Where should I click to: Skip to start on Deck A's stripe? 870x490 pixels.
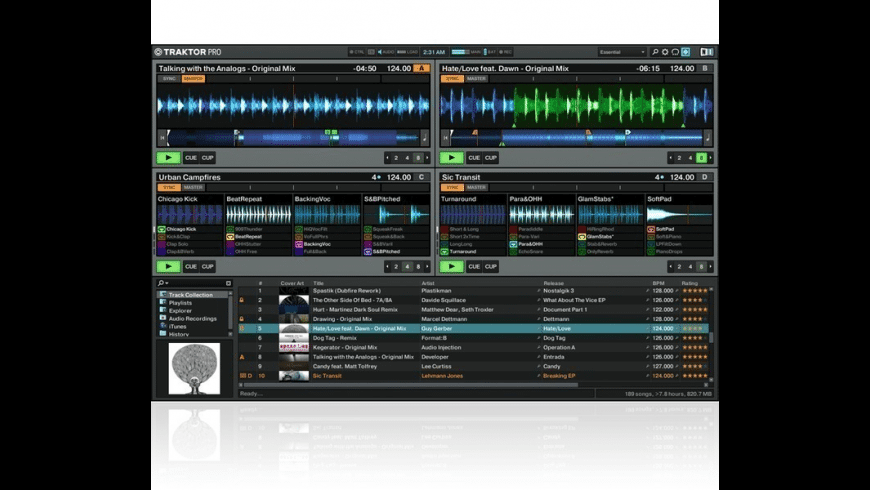point(163,138)
